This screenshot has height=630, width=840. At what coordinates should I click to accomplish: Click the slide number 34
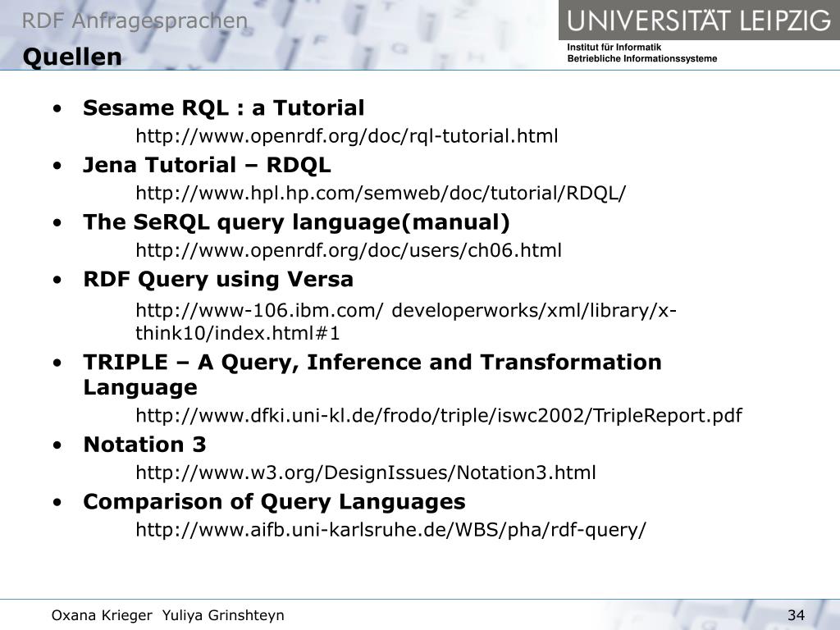tap(796, 615)
